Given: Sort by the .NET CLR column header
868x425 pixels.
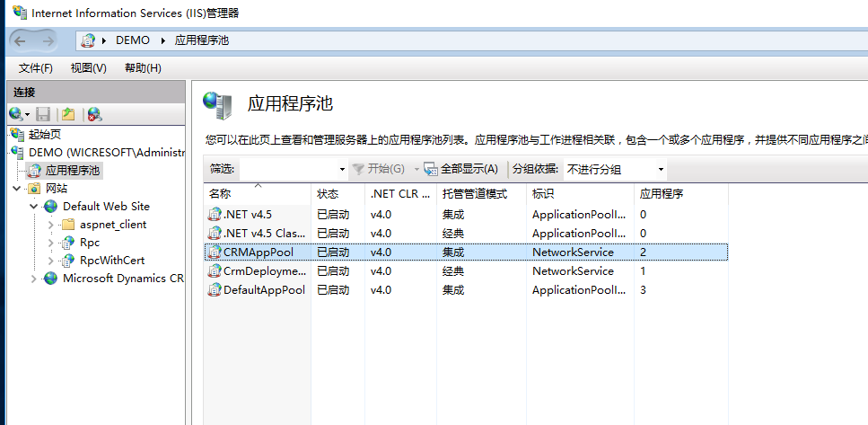Looking at the screenshot, I should pyautogui.click(x=400, y=194).
